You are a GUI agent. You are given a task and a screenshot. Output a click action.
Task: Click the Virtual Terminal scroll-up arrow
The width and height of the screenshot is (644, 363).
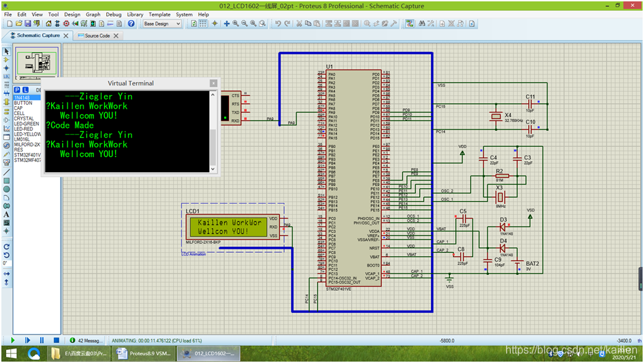click(x=213, y=95)
